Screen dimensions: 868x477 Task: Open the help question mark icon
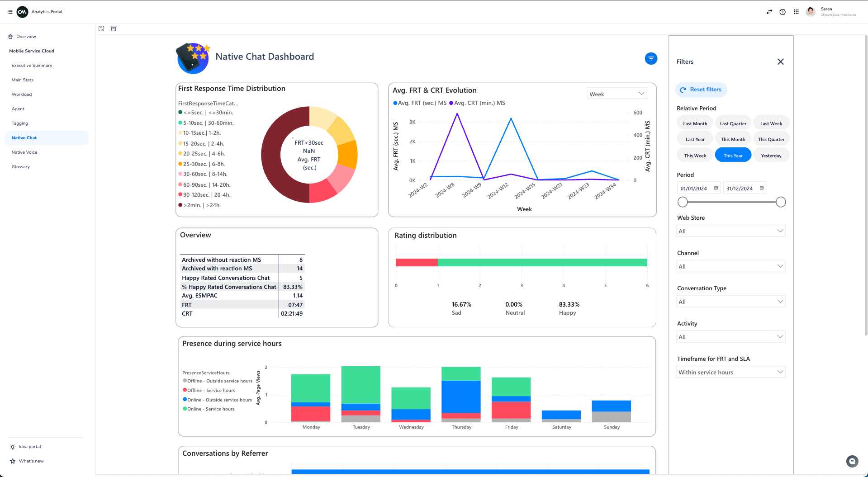(783, 12)
